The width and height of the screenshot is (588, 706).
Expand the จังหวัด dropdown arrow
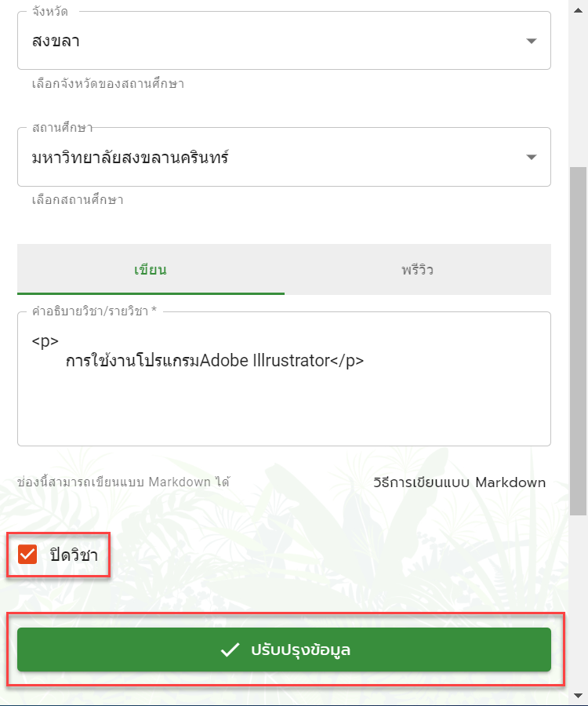532,41
